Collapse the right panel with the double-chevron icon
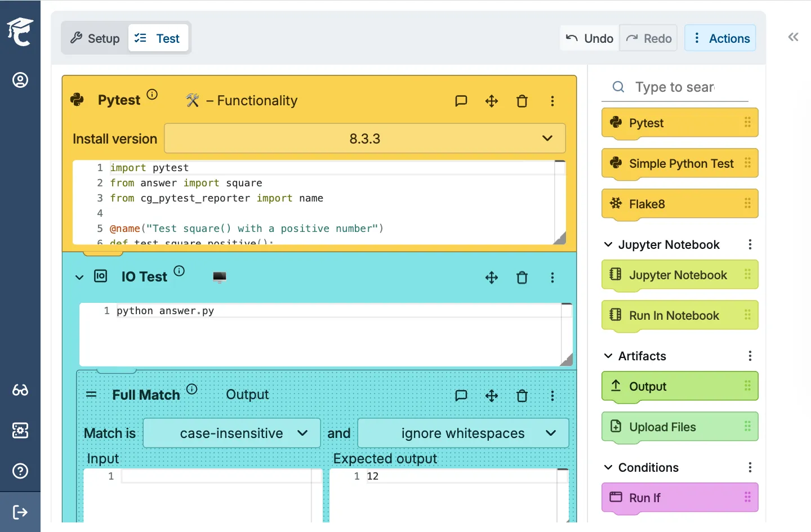Viewport: 811px width, 532px height. click(x=794, y=37)
